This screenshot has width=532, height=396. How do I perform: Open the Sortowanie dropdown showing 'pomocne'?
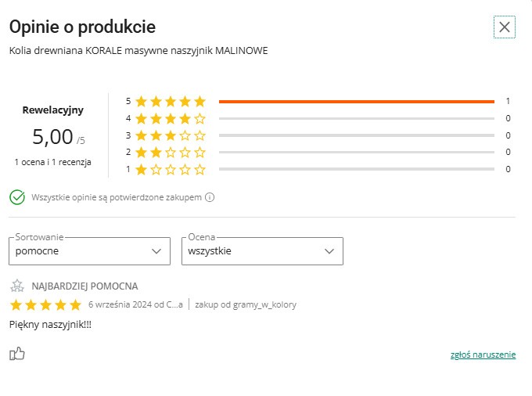click(x=89, y=251)
